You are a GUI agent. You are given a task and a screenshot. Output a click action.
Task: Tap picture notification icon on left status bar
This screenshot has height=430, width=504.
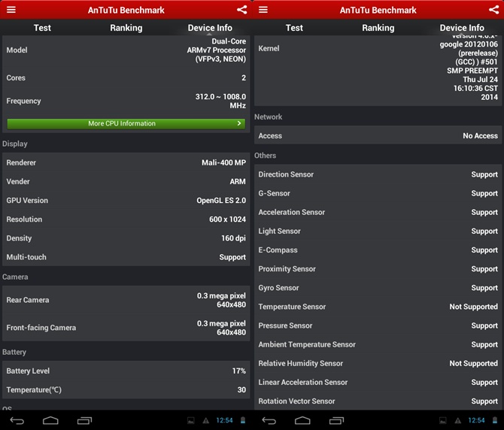tap(191, 420)
